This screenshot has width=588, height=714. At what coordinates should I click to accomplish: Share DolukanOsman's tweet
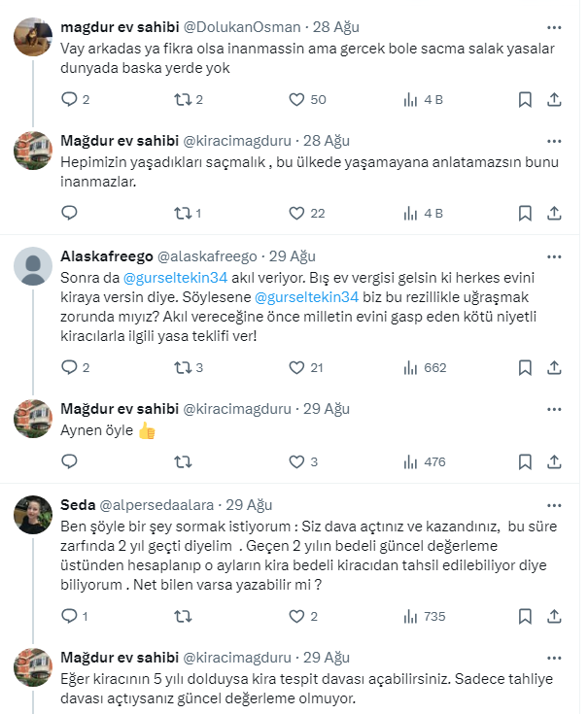coord(554,99)
